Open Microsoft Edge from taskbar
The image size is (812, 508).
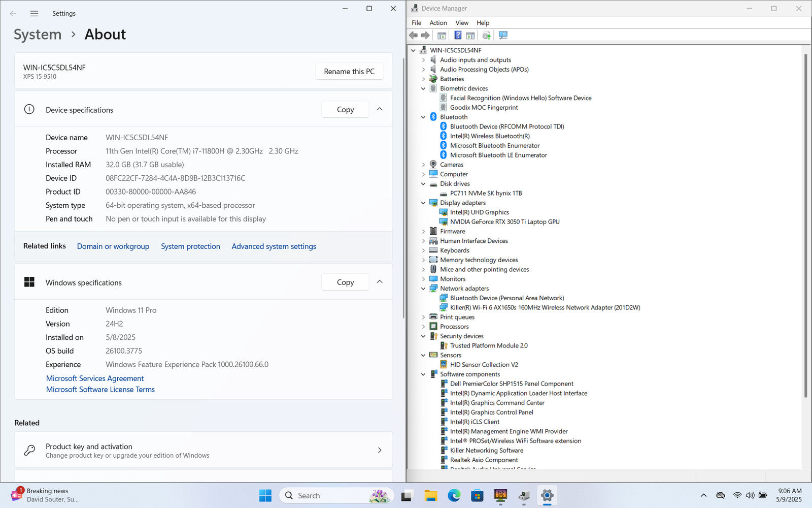pos(454,495)
